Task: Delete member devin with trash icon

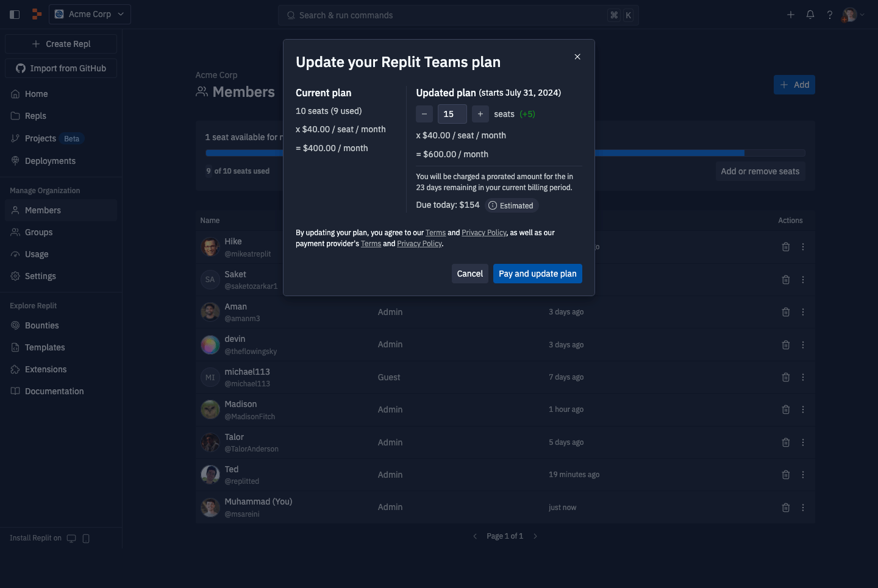Action: (x=786, y=345)
